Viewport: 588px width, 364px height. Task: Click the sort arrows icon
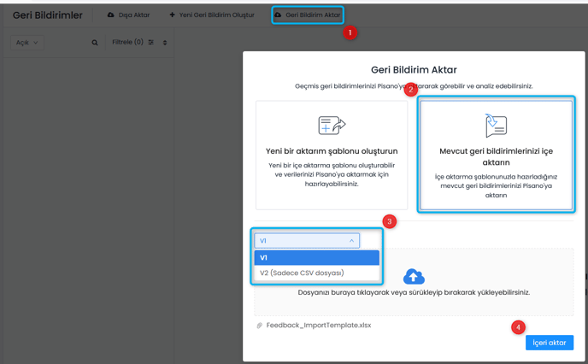pos(165,43)
